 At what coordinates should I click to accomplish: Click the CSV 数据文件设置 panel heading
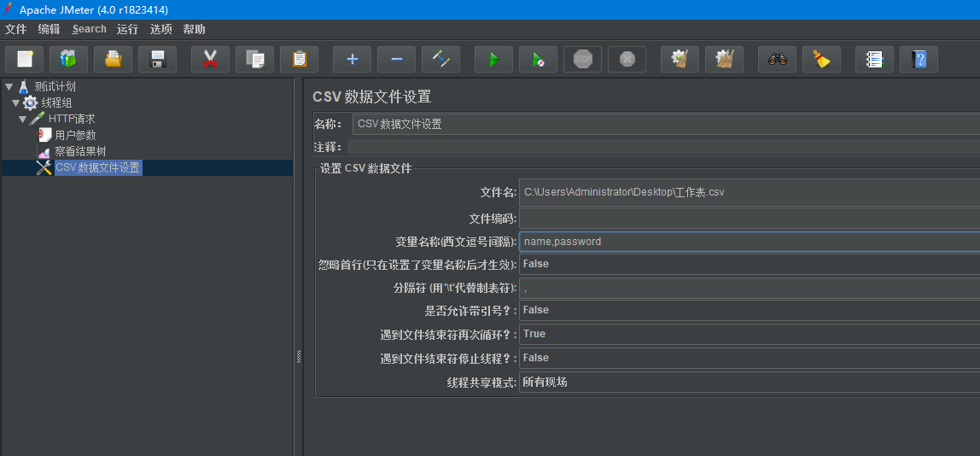372,96
